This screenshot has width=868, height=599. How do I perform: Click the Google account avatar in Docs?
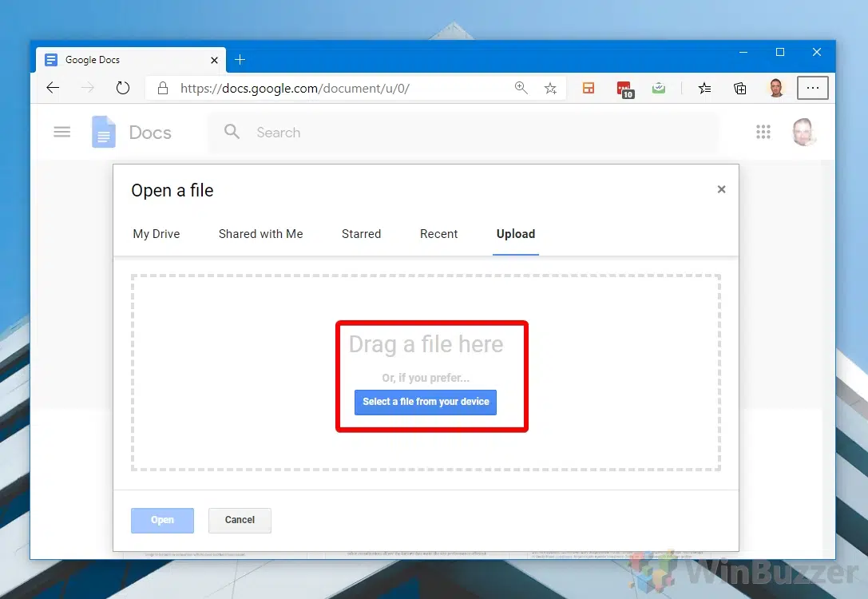(x=804, y=132)
